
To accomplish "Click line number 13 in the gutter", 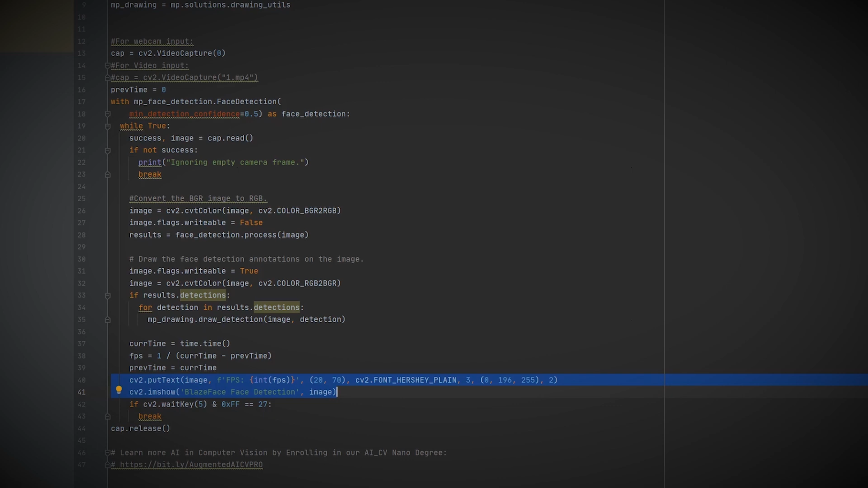I will coord(82,53).
